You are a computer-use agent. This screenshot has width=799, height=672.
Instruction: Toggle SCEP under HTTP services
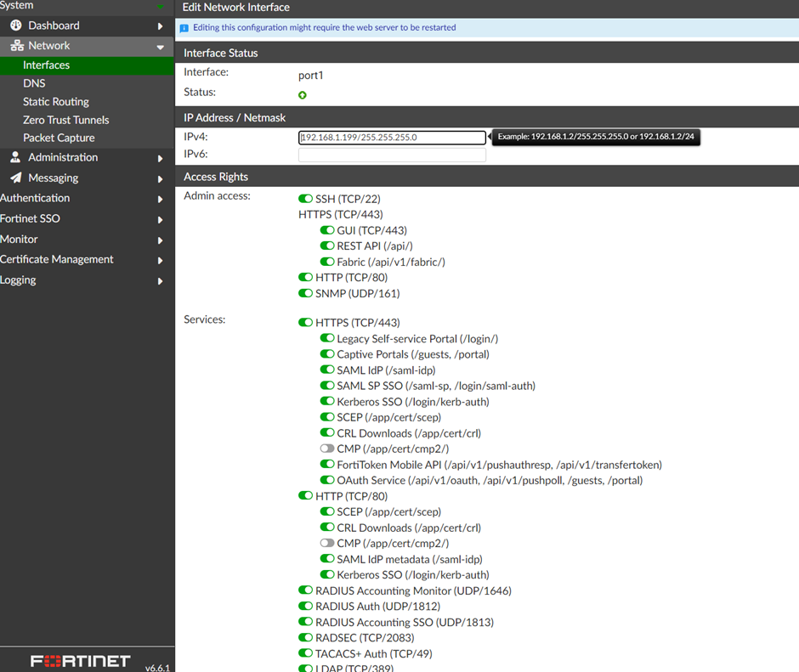pyautogui.click(x=327, y=511)
